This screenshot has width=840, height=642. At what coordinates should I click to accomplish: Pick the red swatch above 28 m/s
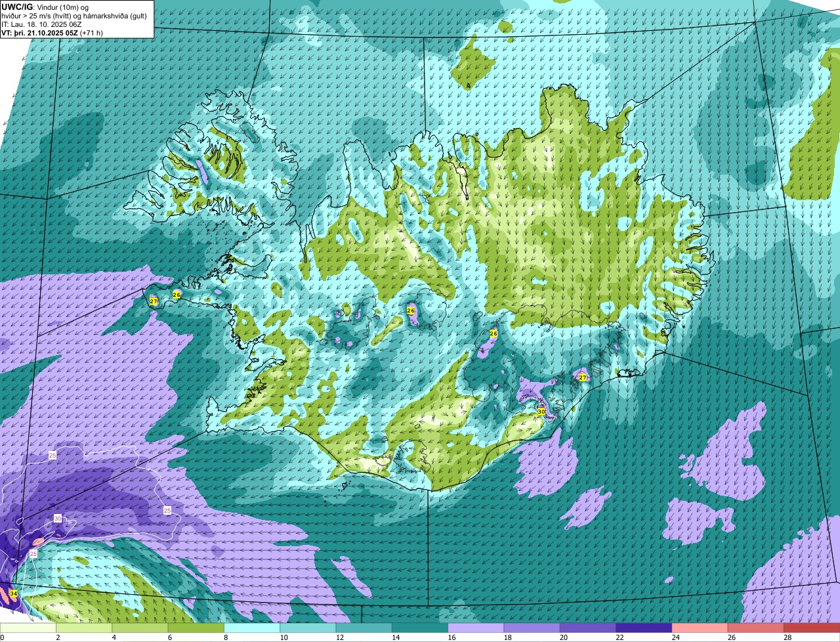812,628
